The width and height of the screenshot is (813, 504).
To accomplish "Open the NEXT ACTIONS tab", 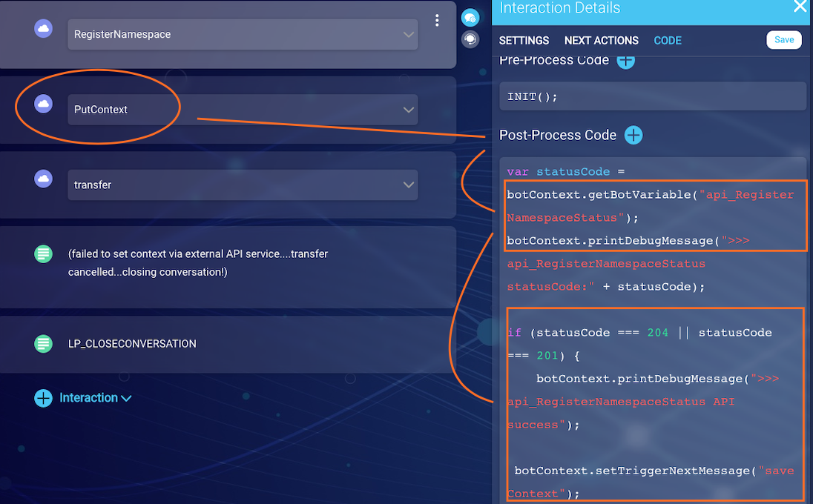I will 601,41.
